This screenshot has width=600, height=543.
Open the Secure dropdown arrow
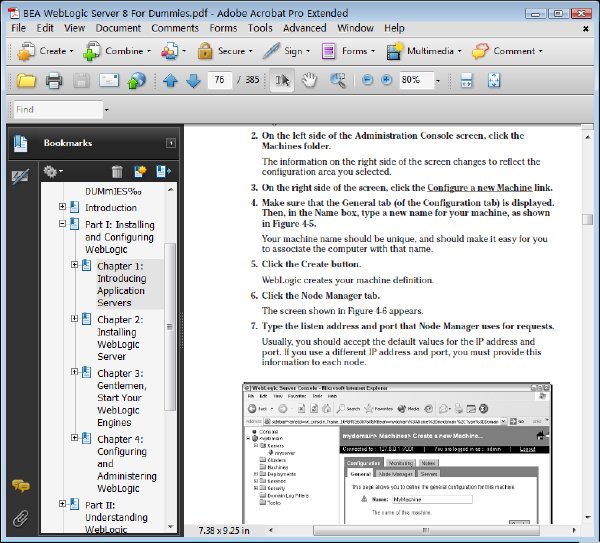tap(251, 51)
